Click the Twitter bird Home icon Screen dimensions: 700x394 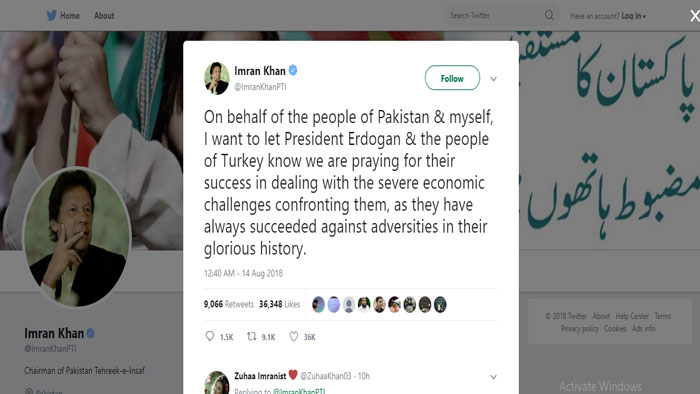coord(52,16)
